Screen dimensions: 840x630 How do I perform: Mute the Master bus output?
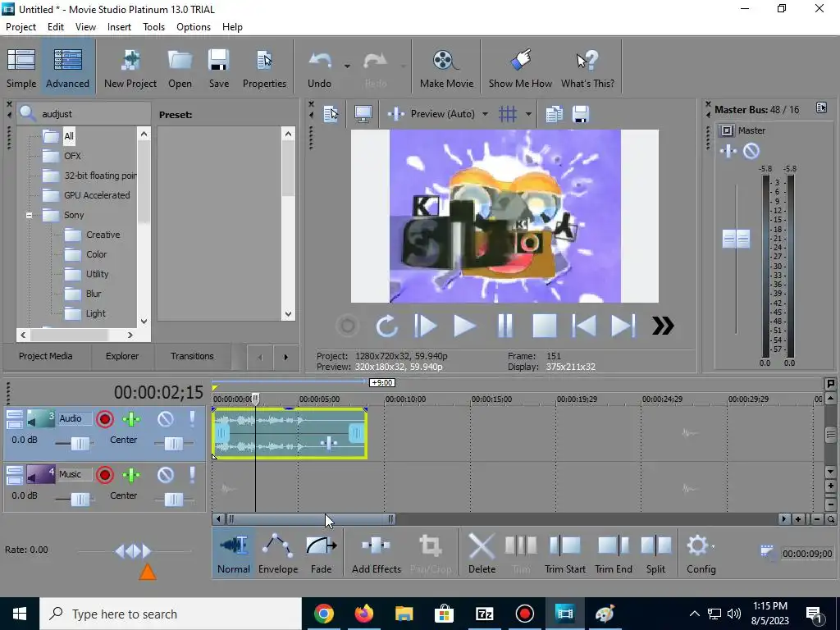point(751,151)
